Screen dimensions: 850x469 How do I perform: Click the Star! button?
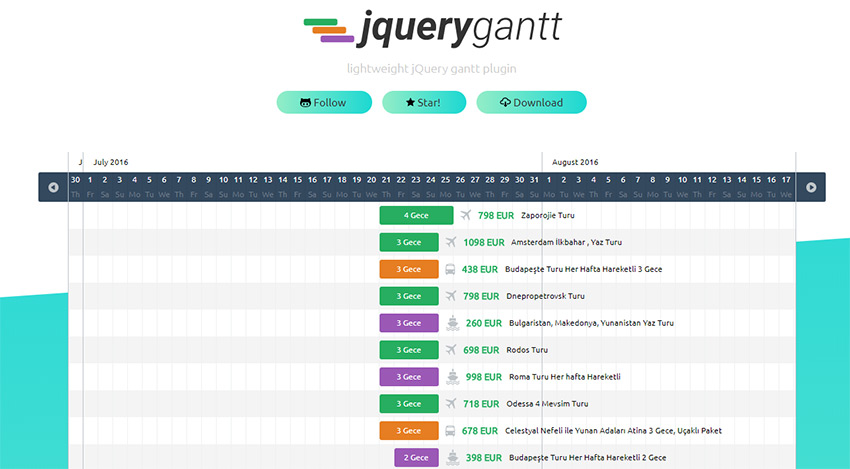pos(424,102)
